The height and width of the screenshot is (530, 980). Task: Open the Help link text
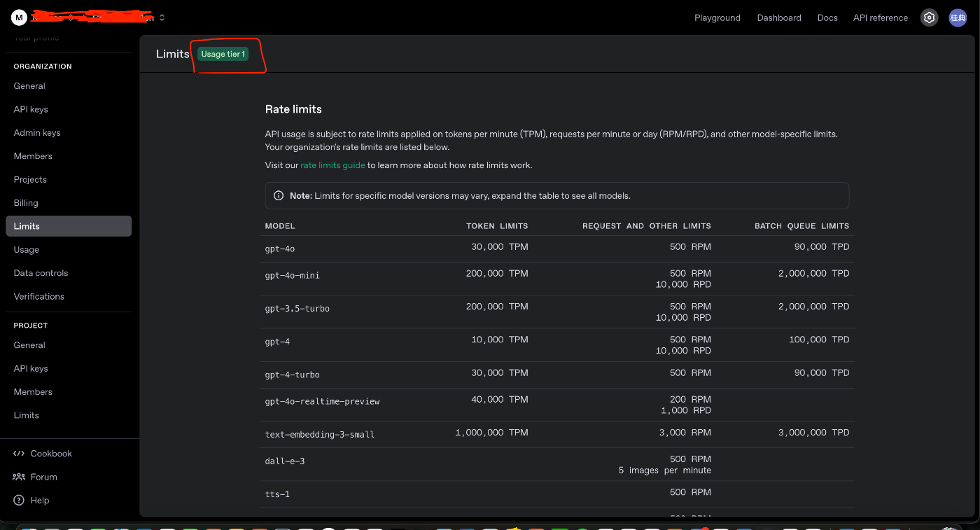[x=40, y=501]
